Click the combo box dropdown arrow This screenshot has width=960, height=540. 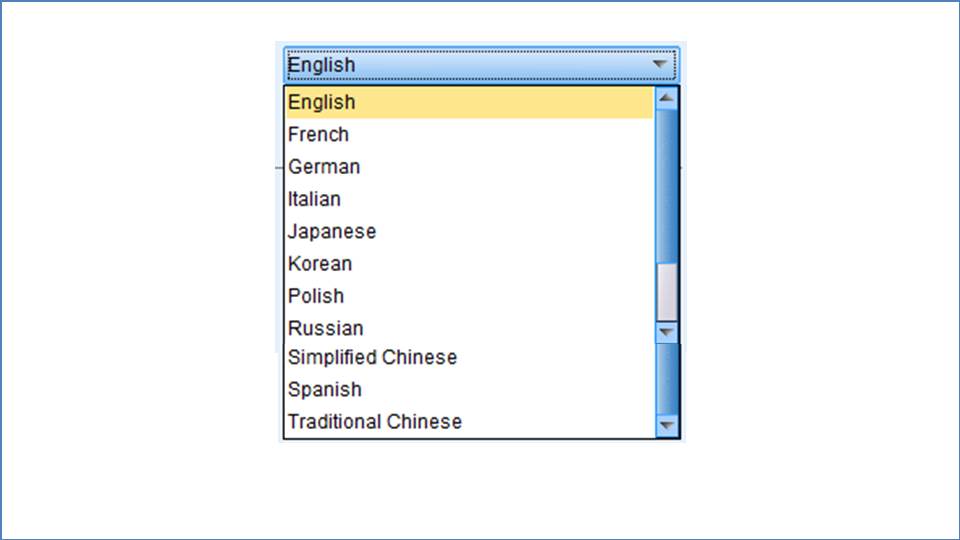tap(659, 64)
